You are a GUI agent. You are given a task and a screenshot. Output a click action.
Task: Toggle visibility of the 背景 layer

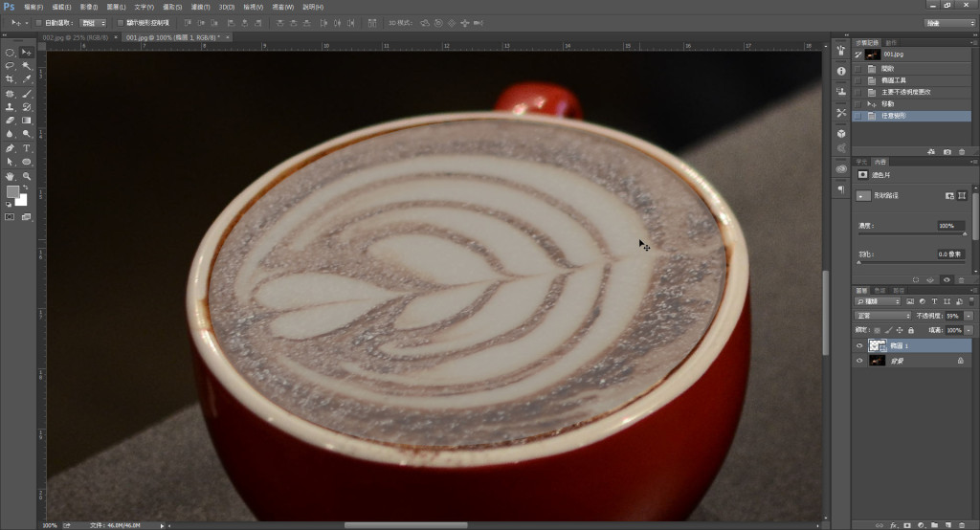858,361
